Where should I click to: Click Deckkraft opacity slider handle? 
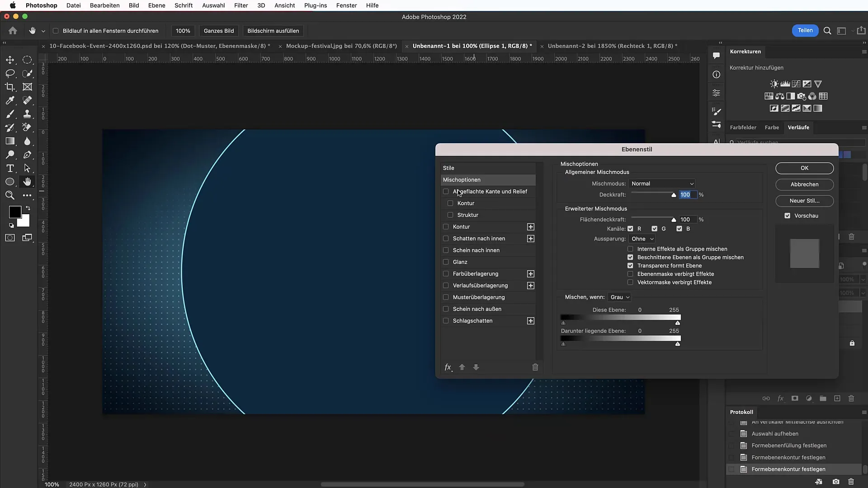(x=674, y=195)
